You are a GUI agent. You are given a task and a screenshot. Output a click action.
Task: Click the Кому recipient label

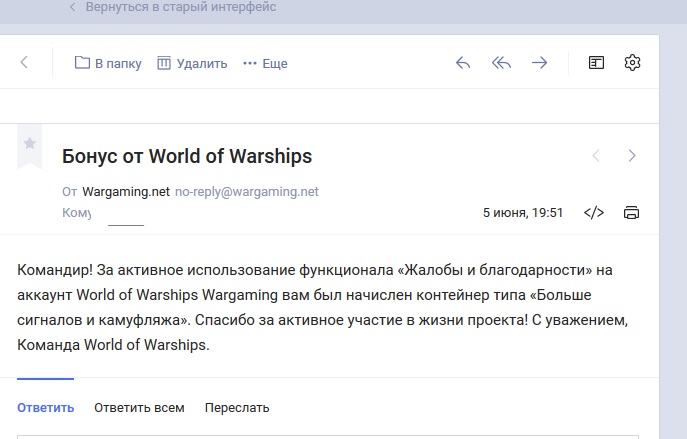click(77, 213)
